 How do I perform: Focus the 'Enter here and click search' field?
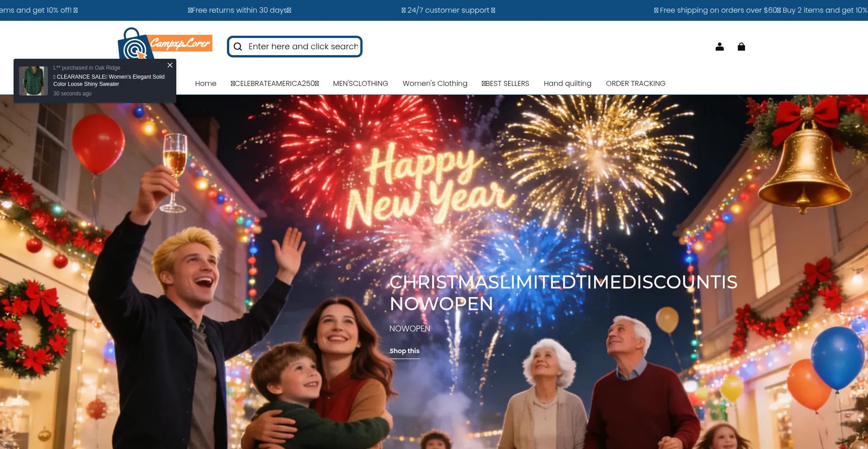pos(303,47)
